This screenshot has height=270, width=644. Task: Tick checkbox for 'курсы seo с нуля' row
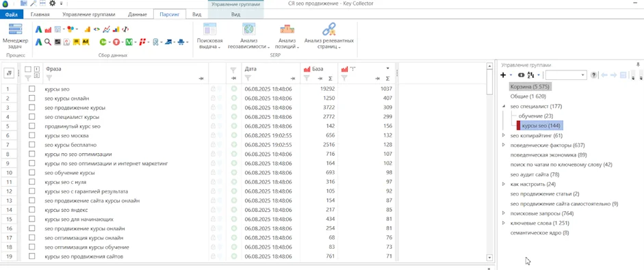(31, 182)
